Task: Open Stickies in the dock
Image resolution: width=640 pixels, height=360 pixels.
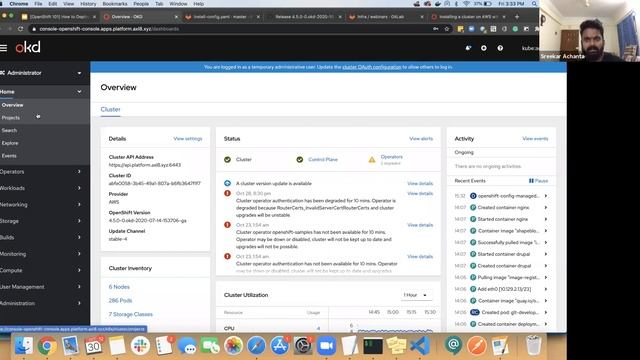Action: pyautogui.click(x=396, y=346)
